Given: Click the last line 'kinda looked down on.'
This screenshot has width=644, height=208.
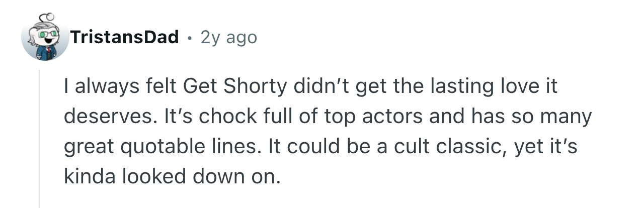Looking at the screenshot, I should coord(172,178).
